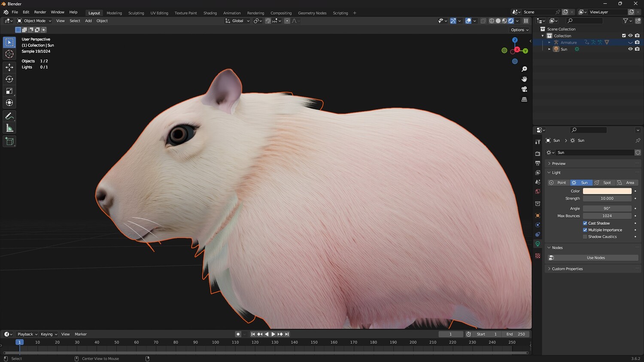Click the Use Nodes button
Image resolution: width=644 pixels, height=362 pixels.
[595, 258]
